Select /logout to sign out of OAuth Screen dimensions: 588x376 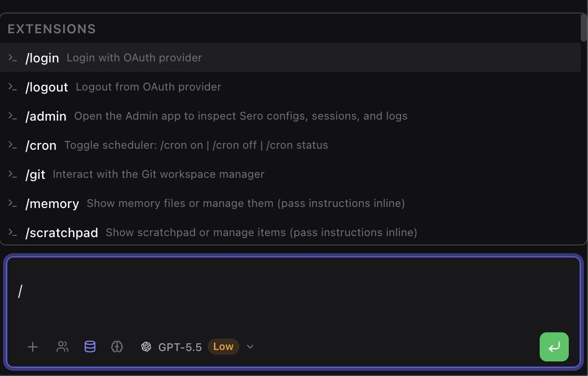point(47,87)
